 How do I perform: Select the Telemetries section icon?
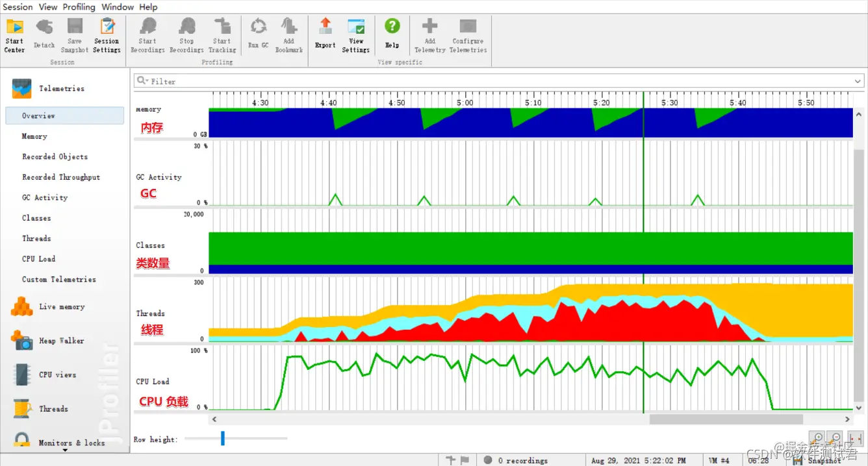pos(21,89)
